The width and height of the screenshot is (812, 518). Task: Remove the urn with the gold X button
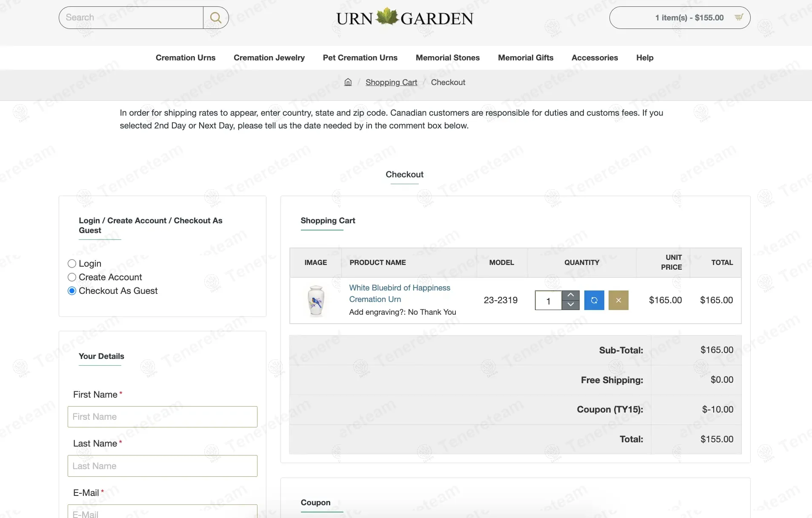tap(618, 300)
